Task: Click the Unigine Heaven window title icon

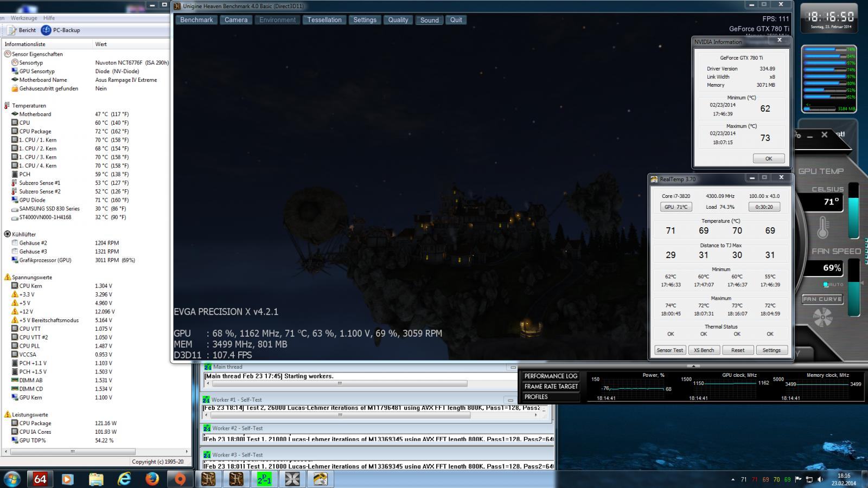Action: [x=177, y=6]
